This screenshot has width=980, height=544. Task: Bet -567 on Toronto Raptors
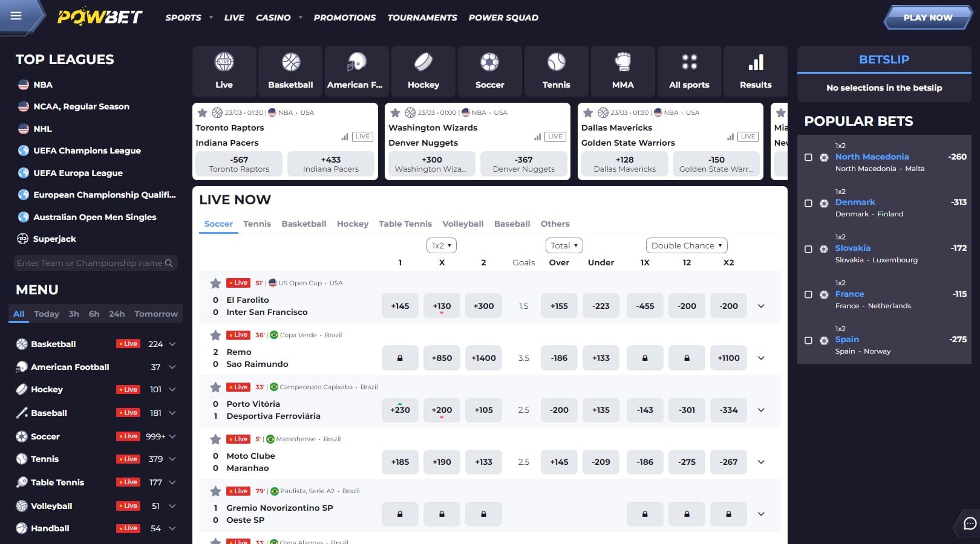[x=239, y=164]
